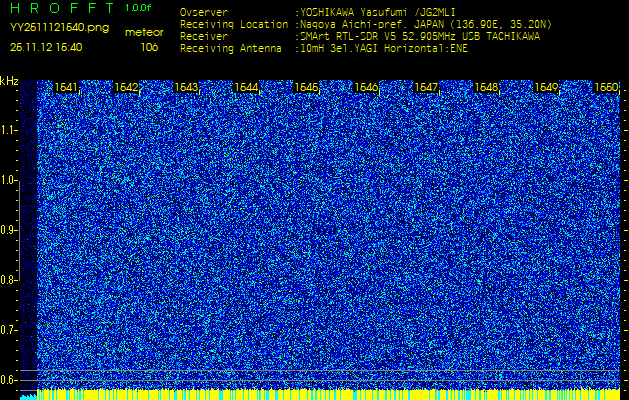
Task: Click the meteor count "106"
Action: 149,47
